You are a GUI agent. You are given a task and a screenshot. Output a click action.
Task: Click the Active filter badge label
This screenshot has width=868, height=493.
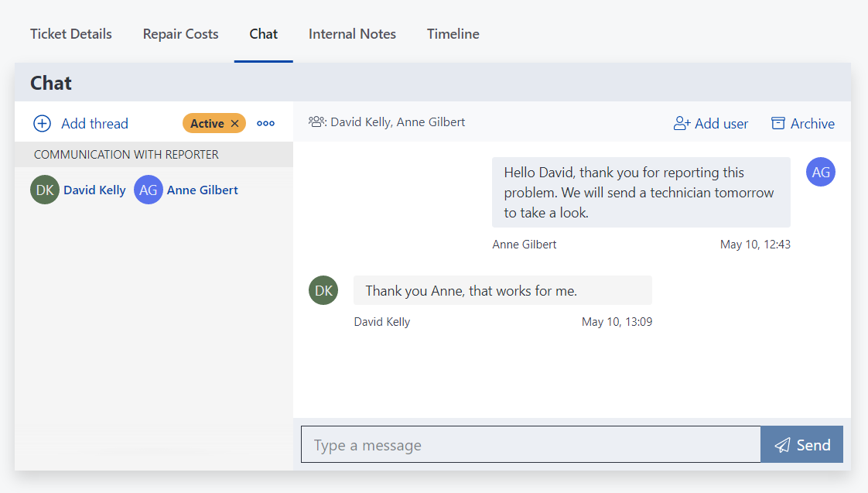[207, 124]
